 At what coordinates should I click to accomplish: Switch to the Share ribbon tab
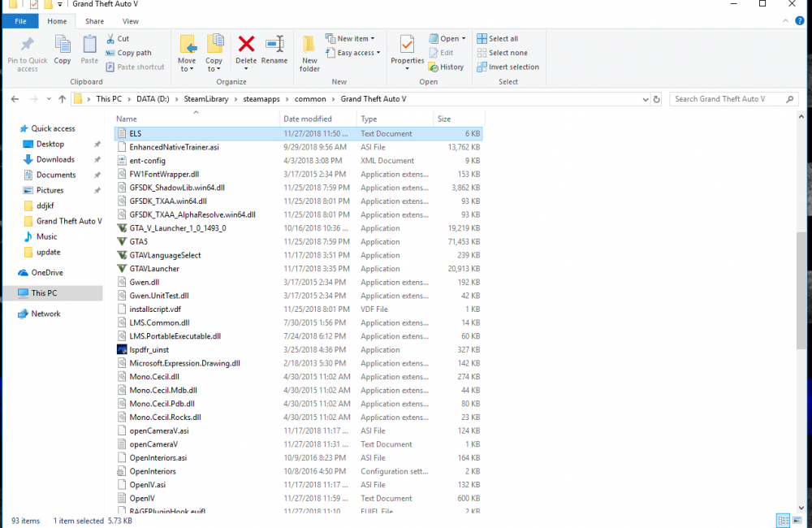point(95,21)
